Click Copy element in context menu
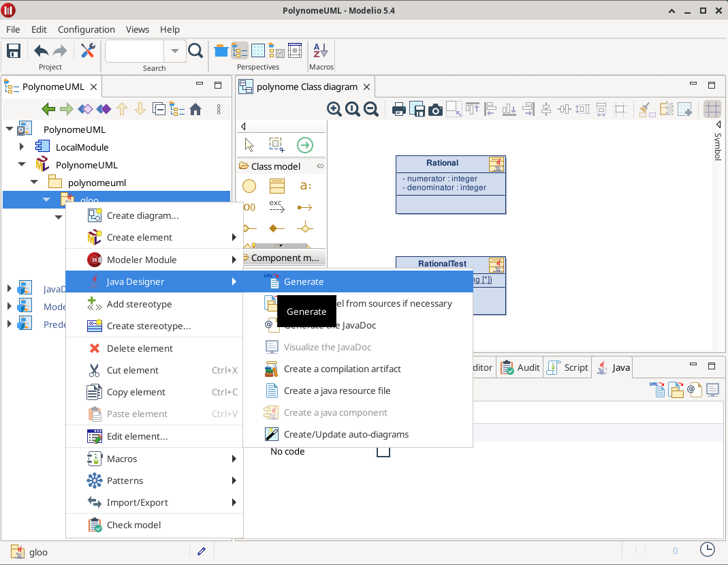Viewport: 728px width, 565px height. (154, 392)
